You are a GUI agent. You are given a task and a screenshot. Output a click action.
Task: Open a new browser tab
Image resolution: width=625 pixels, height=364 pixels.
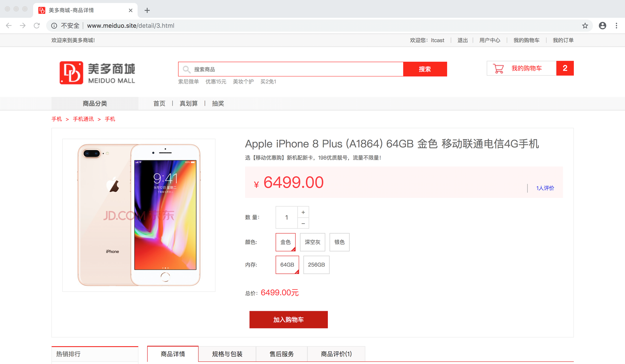tap(147, 10)
